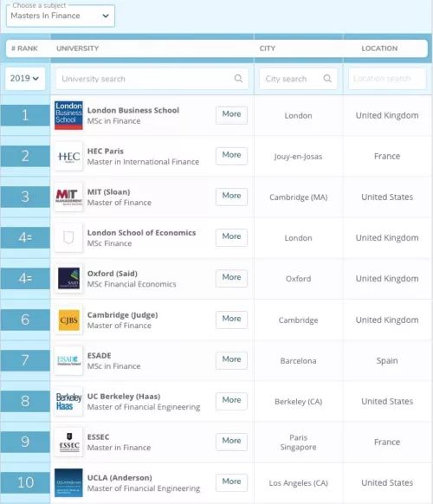Click the CITY column header
The width and height of the screenshot is (433, 504).
coord(268,48)
